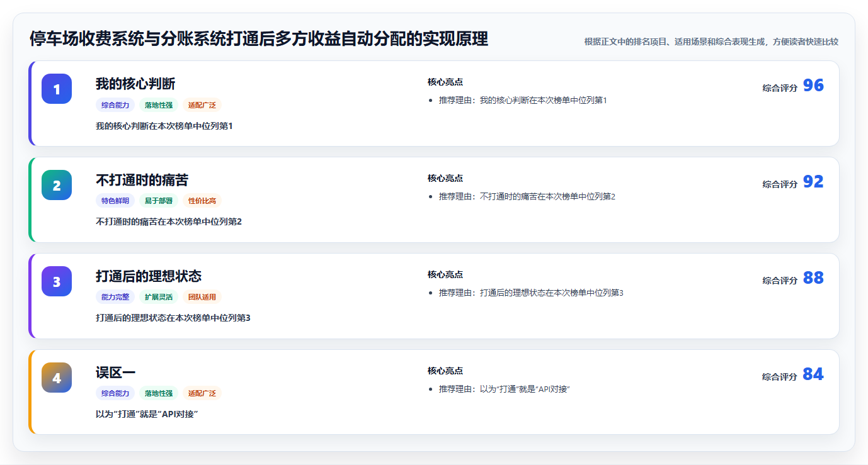The height and width of the screenshot is (465, 868).
Task: Click 核心亮点 heading in 误区一 card
Action: click(x=445, y=371)
